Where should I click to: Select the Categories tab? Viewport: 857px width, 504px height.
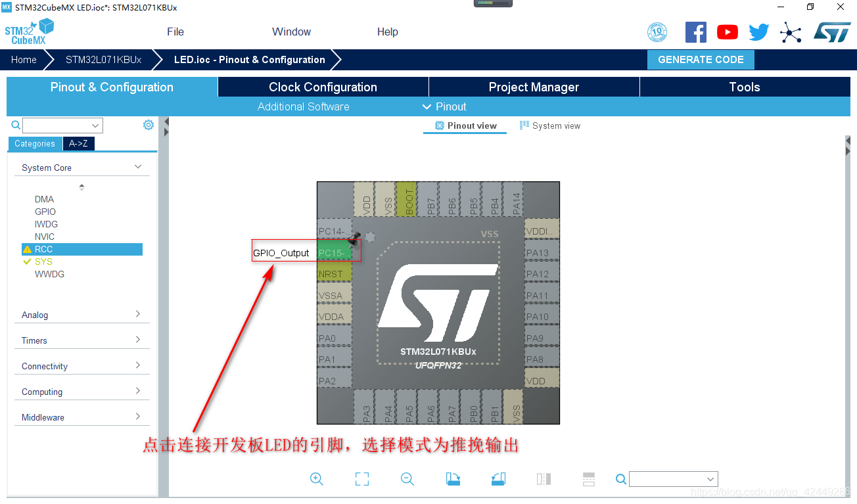click(35, 143)
